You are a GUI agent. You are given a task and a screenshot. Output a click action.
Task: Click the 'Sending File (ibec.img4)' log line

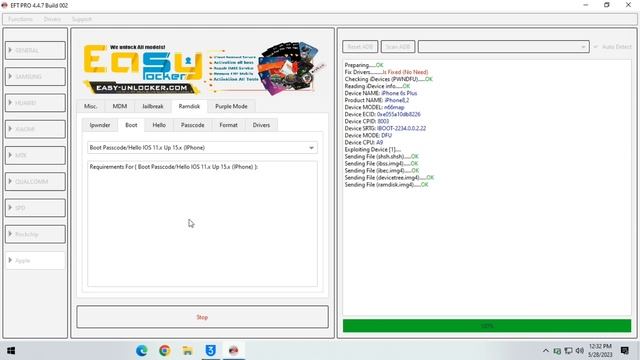click(x=382, y=171)
